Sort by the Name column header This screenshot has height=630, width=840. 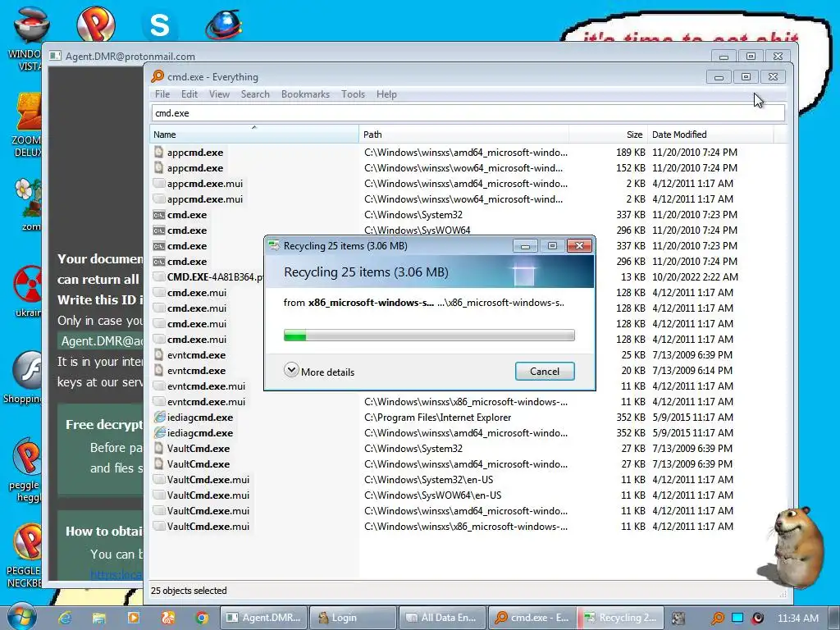[x=254, y=135]
